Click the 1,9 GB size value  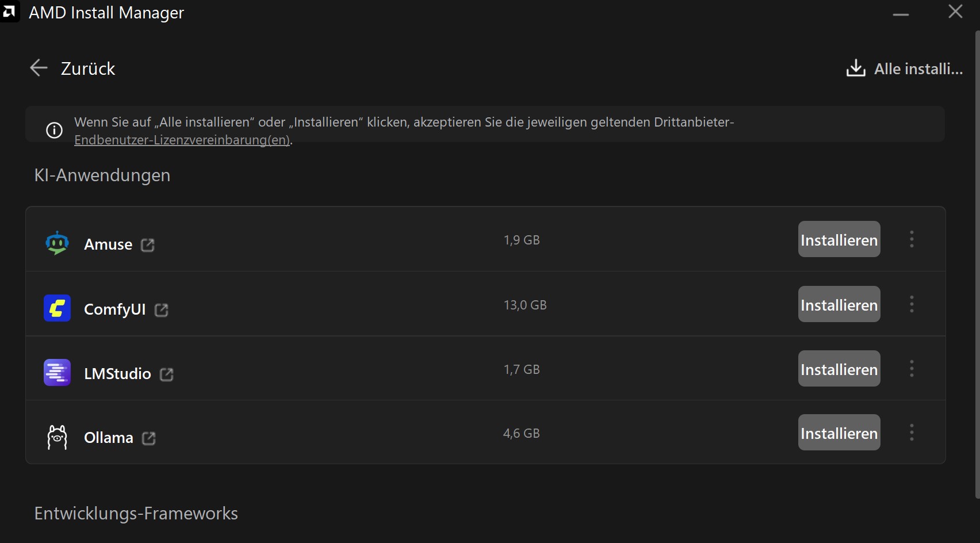pos(522,240)
